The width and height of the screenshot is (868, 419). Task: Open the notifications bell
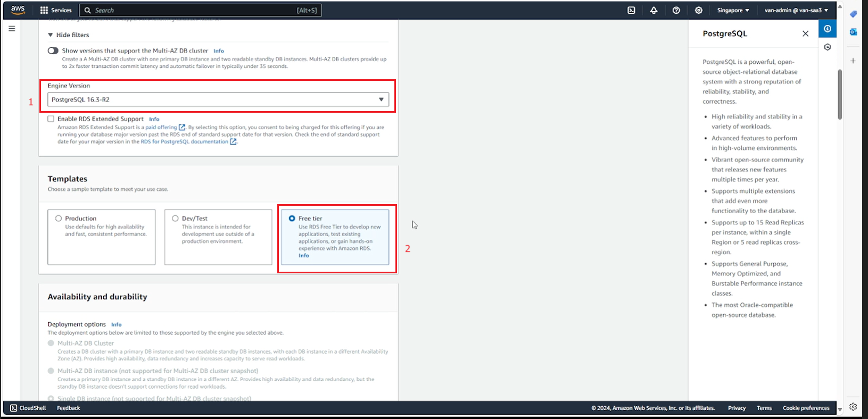[x=654, y=10]
